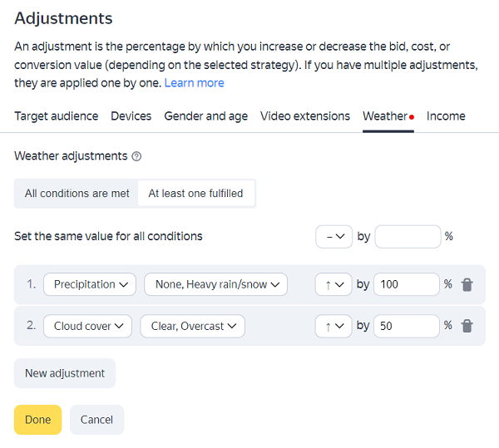Follow the Learn more link
This screenshot has width=499, height=448.
pyautogui.click(x=194, y=83)
